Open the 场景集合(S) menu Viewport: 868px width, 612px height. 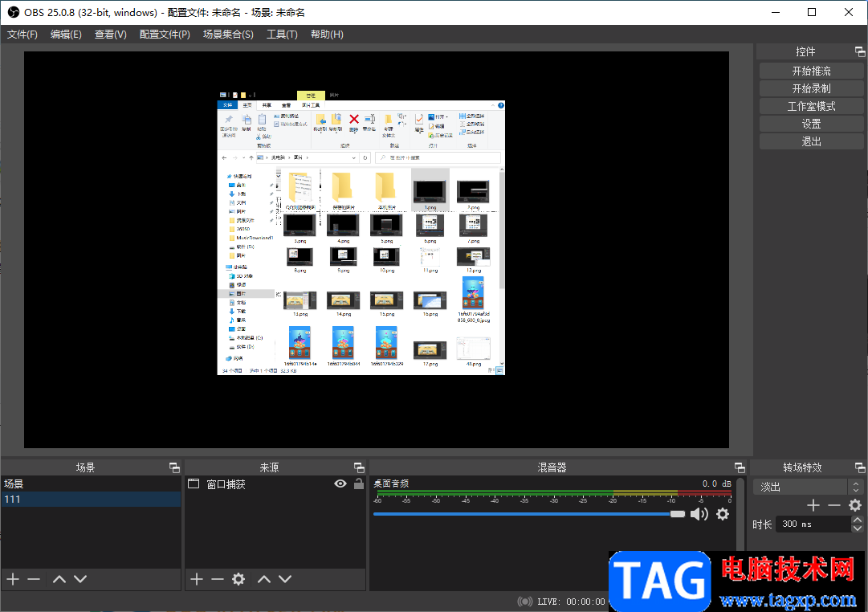pyautogui.click(x=228, y=35)
